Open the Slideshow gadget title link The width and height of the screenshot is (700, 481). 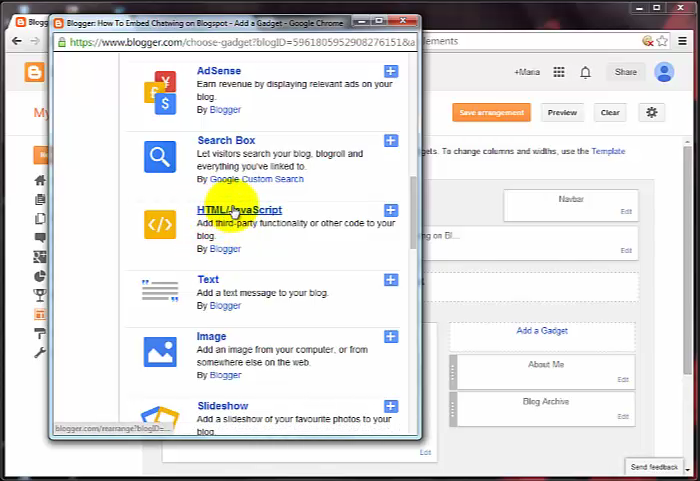(x=223, y=406)
